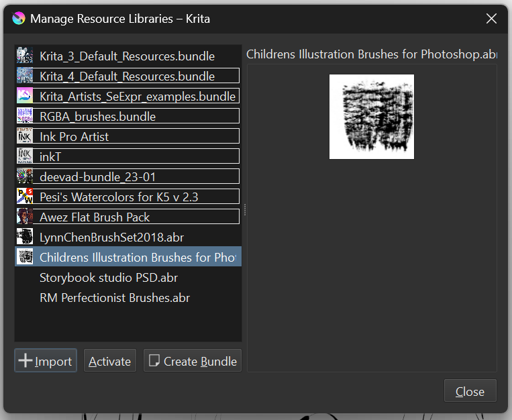This screenshot has height=420, width=512.
Task: Select Krita_Artists_SeExpr_examples.bundle entry
Action: (128, 96)
